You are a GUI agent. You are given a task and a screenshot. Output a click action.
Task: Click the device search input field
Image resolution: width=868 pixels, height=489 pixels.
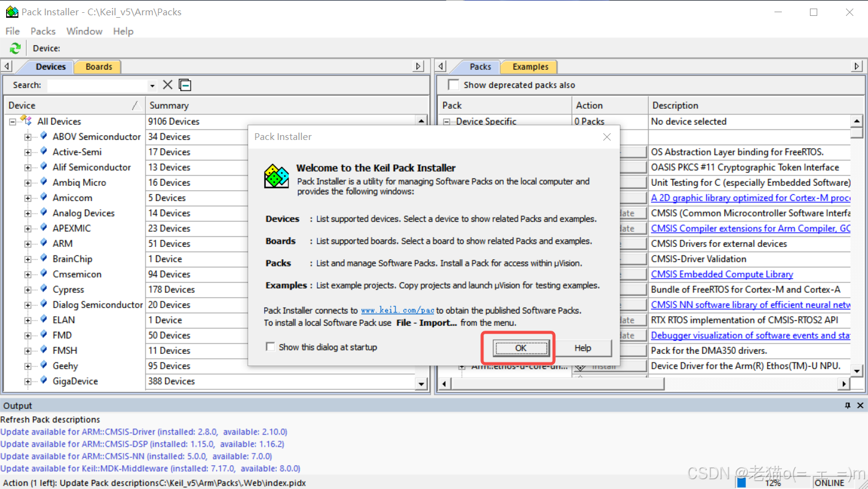click(x=98, y=86)
